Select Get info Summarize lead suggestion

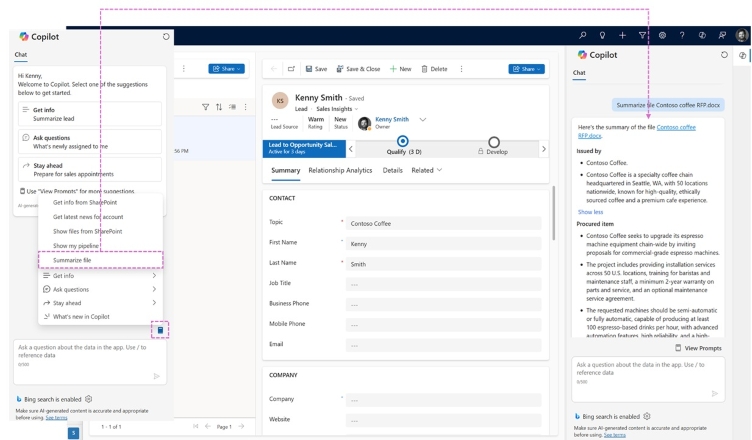90,114
